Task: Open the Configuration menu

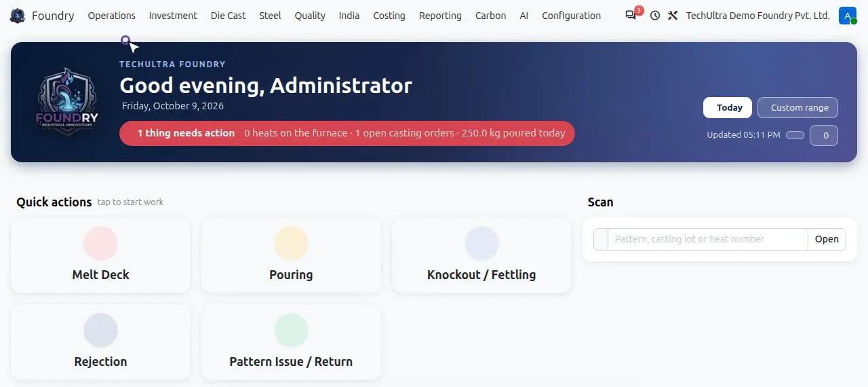Action: click(x=572, y=15)
